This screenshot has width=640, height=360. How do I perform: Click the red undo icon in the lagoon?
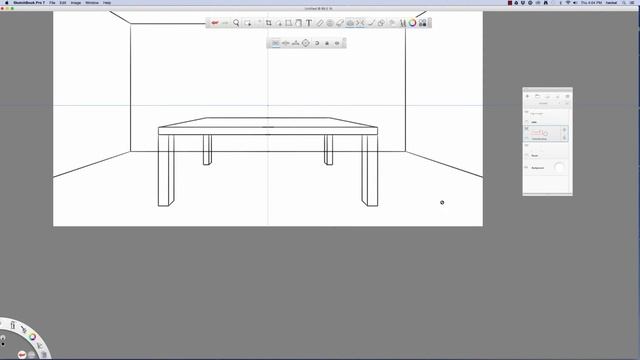pos(22,355)
